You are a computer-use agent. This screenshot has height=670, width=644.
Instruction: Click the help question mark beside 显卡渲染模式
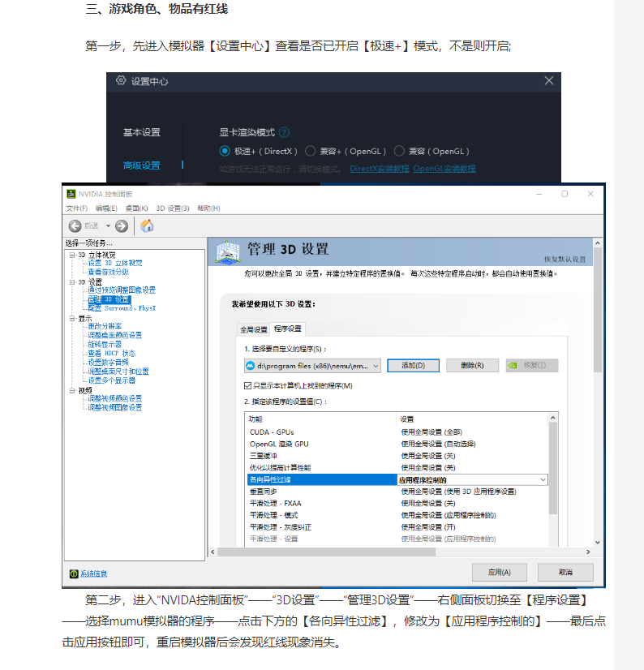[x=284, y=132]
